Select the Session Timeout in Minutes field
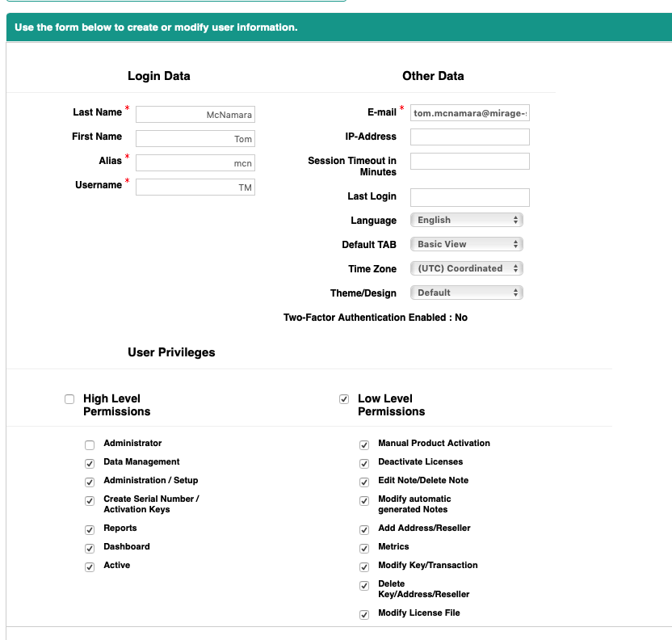 point(470,162)
